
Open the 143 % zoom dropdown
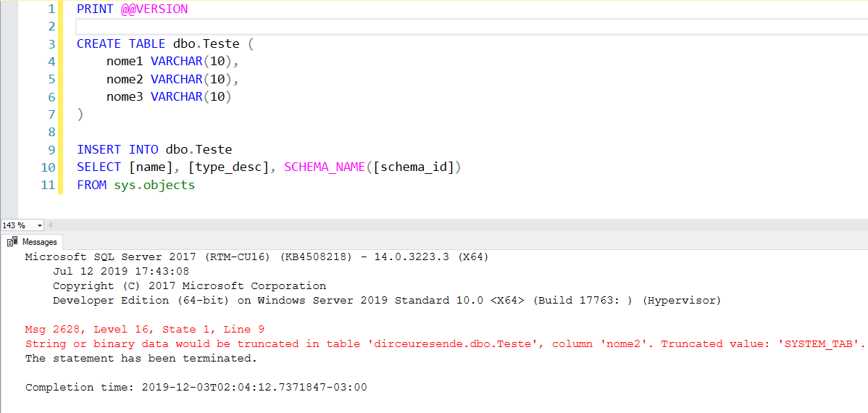pyautogui.click(x=39, y=226)
